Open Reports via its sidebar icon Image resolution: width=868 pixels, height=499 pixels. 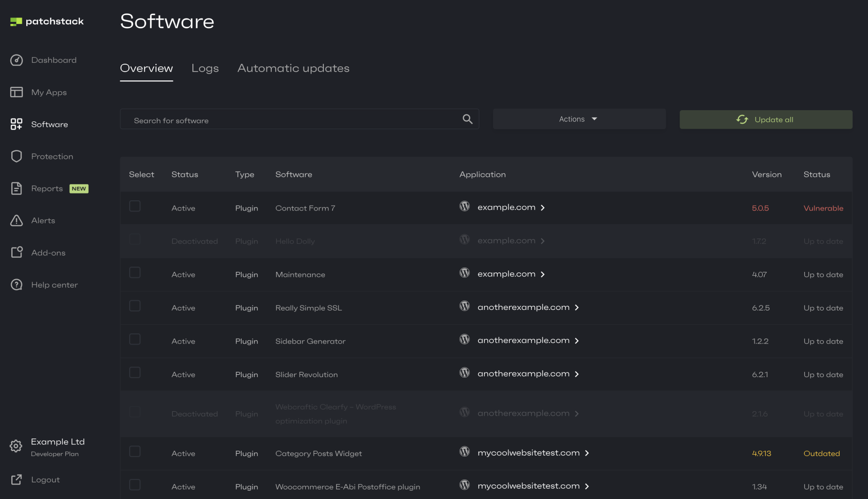(x=16, y=188)
